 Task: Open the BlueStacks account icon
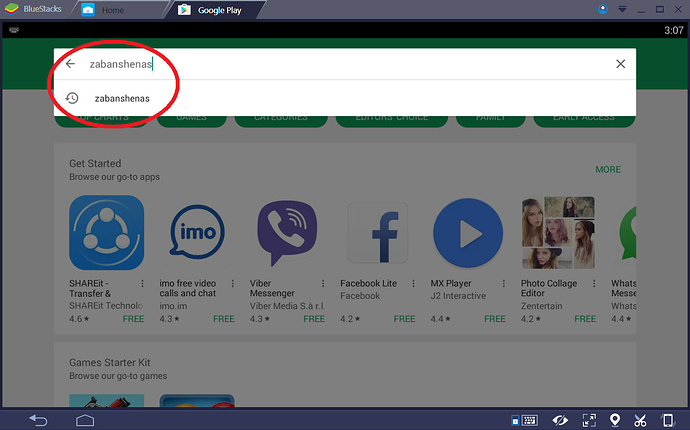point(603,9)
